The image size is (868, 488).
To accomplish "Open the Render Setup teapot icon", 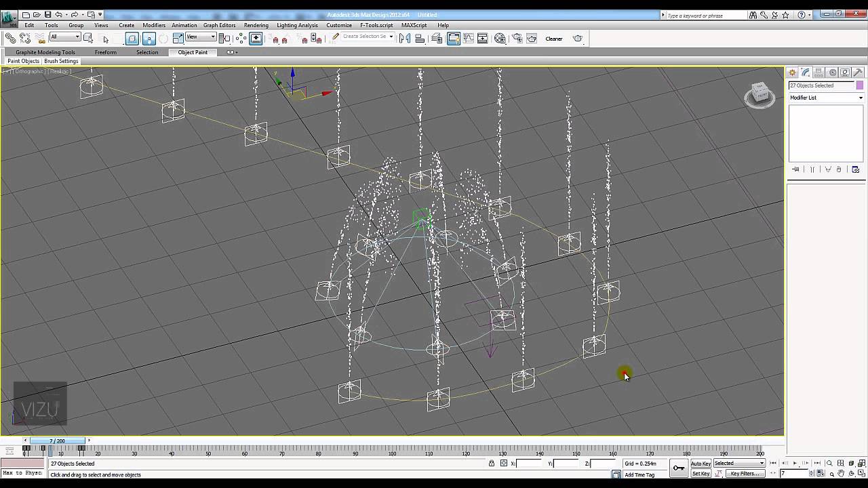I will point(517,39).
